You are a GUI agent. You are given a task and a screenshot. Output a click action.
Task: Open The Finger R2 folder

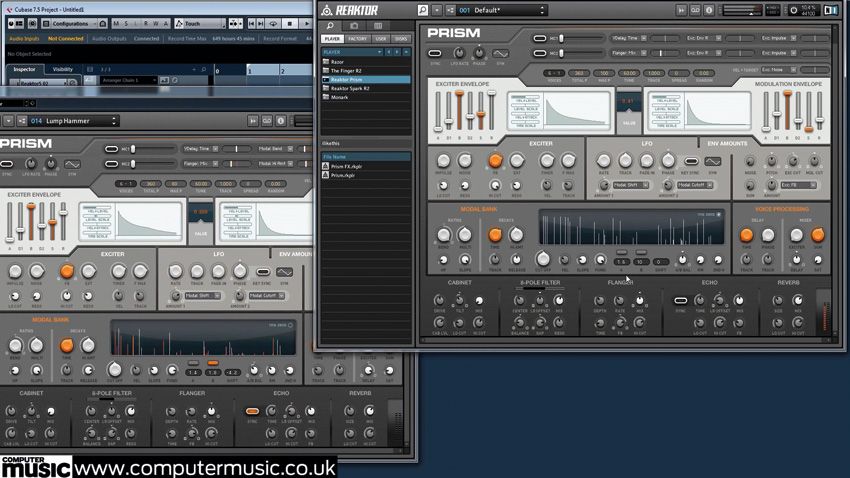[x=366, y=70]
